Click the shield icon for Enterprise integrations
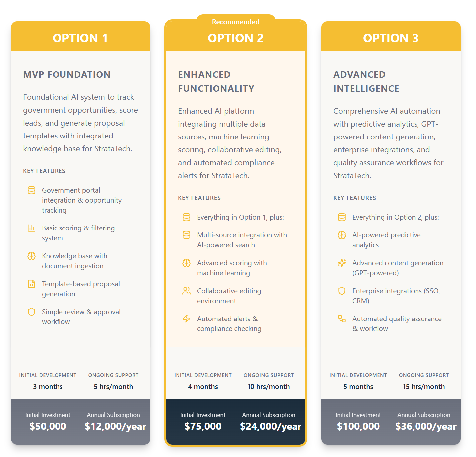This screenshot has height=457, width=476. (x=342, y=291)
